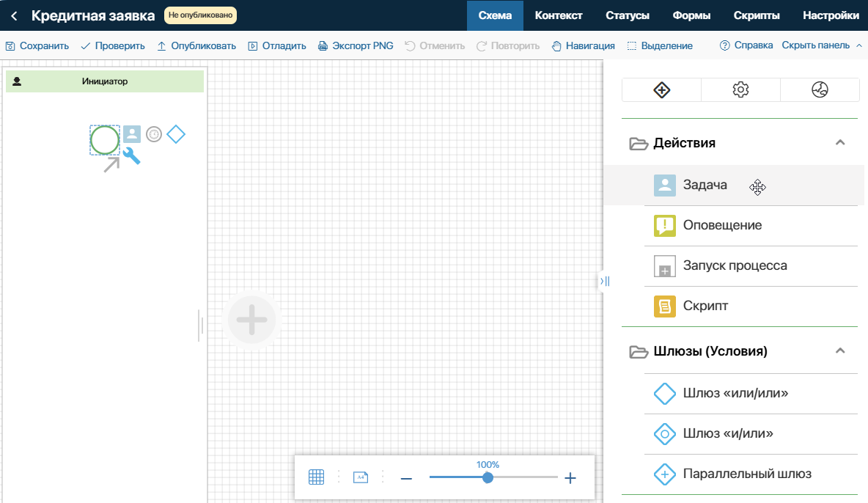Zoom in with the plus button
This screenshot has width=868, height=503.
[570, 478]
